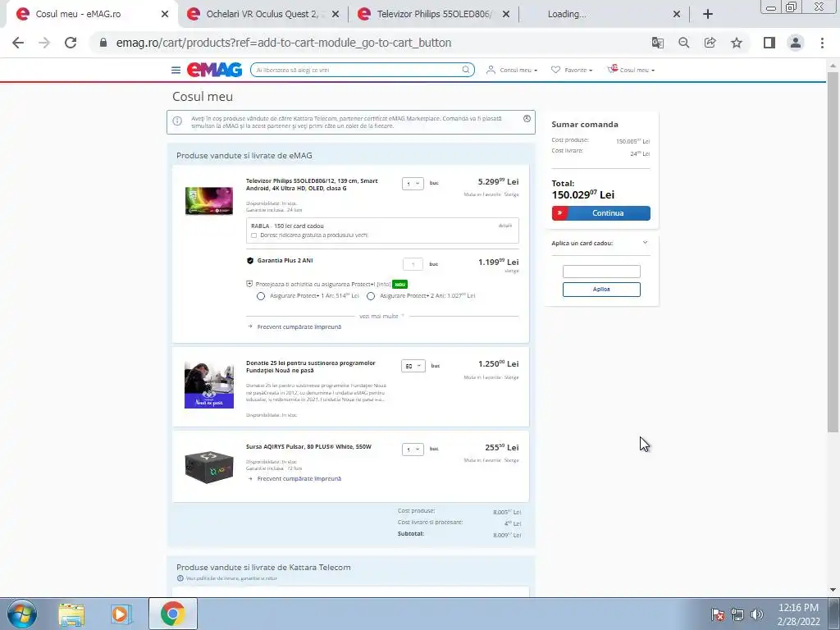The width and height of the screenshot is (840, 630).
Task: Click the Action Center flag tray icon
Action: tap(718, 614)
